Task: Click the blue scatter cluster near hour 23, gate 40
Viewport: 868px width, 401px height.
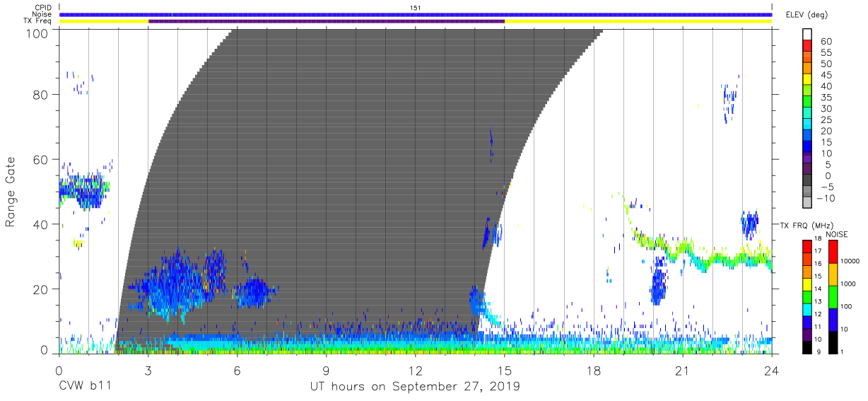Action: point(749,224)
